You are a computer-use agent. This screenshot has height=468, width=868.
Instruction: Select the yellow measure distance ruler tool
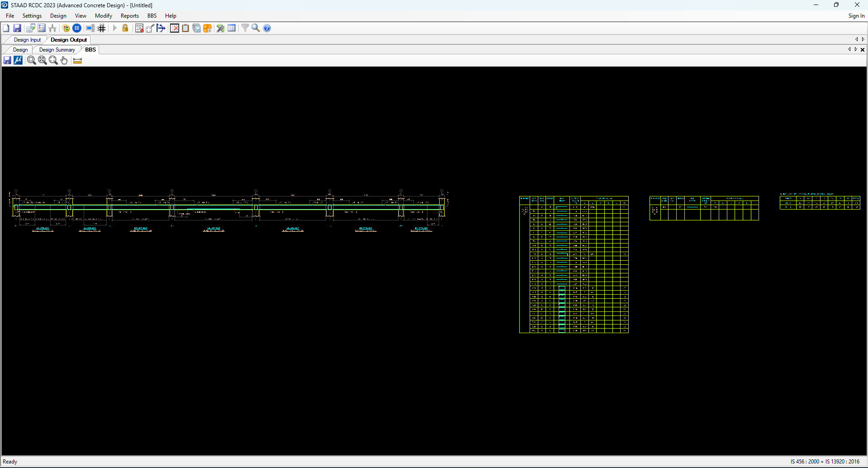point(77,60)
